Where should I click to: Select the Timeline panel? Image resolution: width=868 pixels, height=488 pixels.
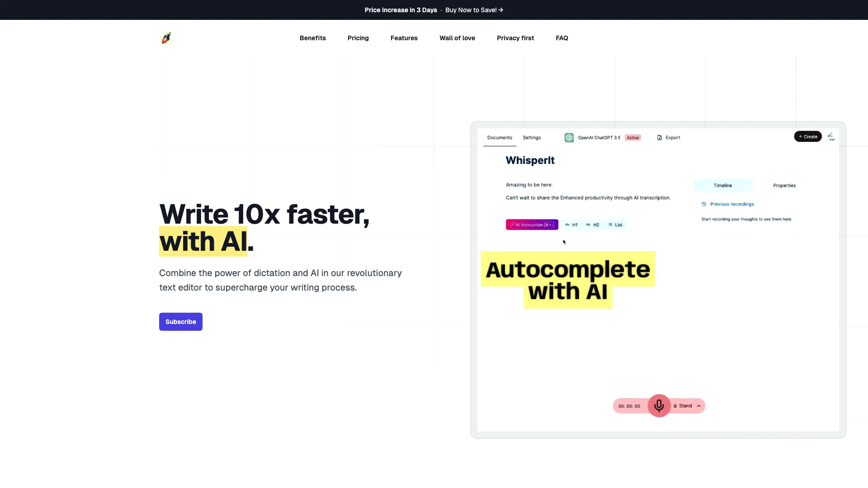click(722, 185)
